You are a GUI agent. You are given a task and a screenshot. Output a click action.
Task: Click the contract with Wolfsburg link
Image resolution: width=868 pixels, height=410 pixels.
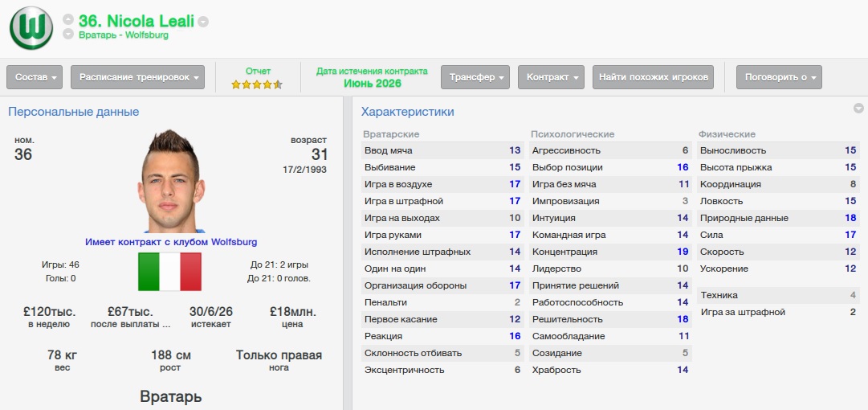tap(171, 241)
